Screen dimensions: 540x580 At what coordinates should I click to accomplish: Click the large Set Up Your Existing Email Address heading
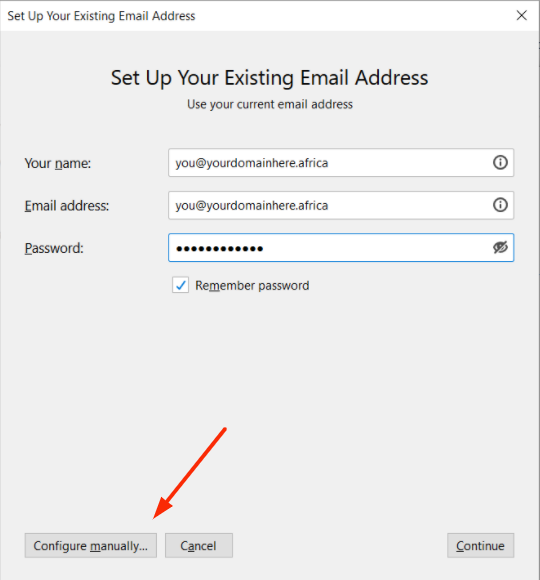pyautogui.click(x=270, y=78)
